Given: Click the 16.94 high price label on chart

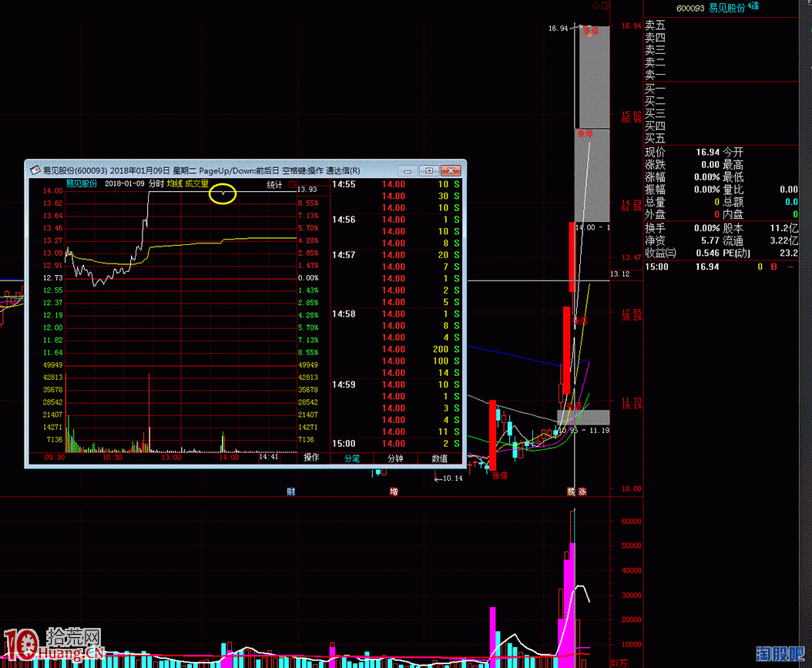Looking at the screenshot, I should 559,28.
